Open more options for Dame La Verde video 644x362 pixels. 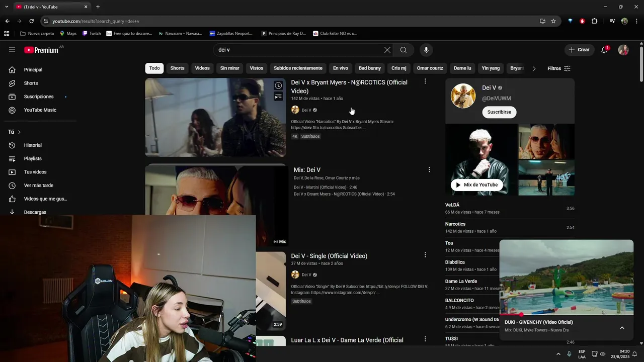click(x=425, y=339)
